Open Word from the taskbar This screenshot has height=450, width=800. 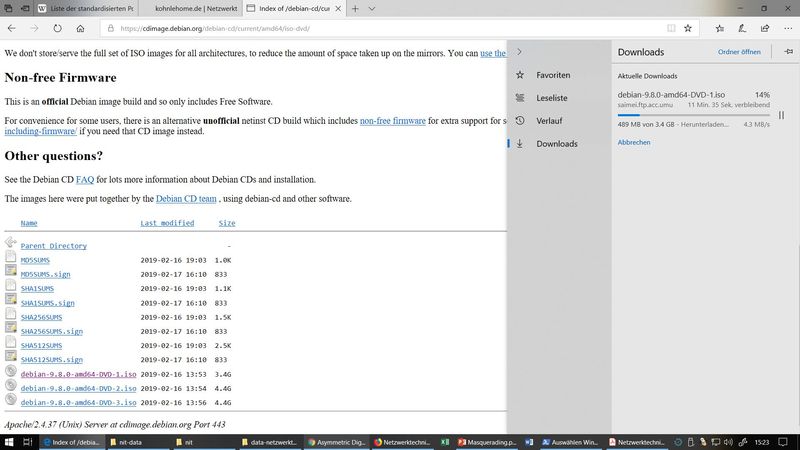click(x=529, y=442)
